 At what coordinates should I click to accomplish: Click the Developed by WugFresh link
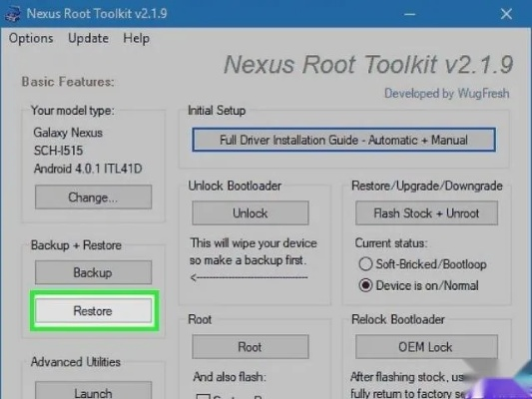tap(446, 93)
